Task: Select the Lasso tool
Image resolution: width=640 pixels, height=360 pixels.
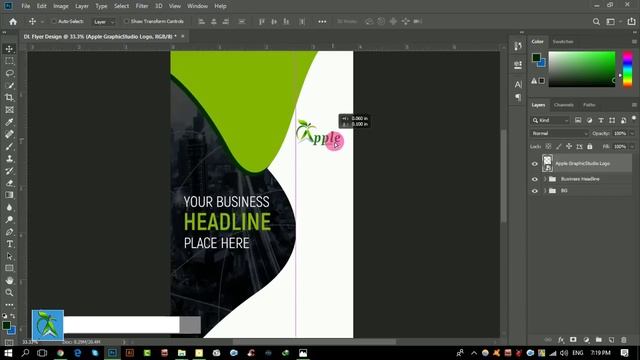Action: point(9,73)
